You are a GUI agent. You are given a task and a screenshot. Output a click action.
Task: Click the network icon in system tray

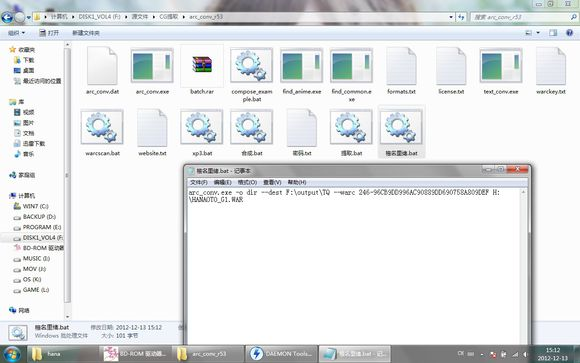[515, 354]
